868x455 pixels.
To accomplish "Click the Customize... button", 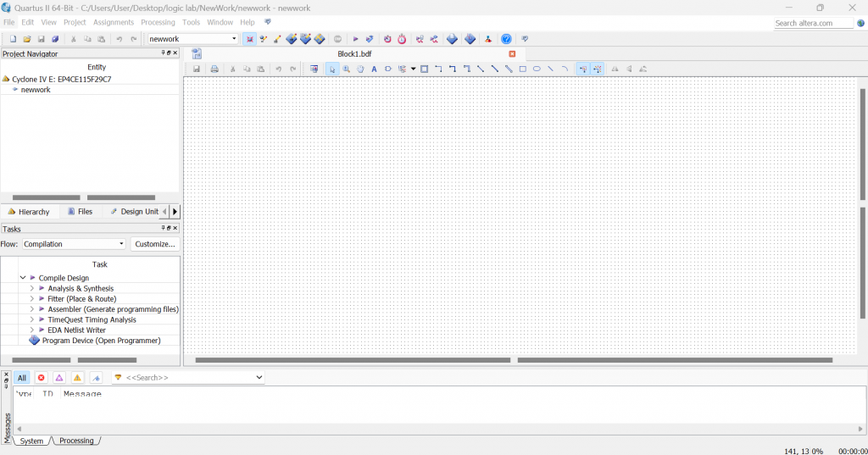I will [155, 244].
